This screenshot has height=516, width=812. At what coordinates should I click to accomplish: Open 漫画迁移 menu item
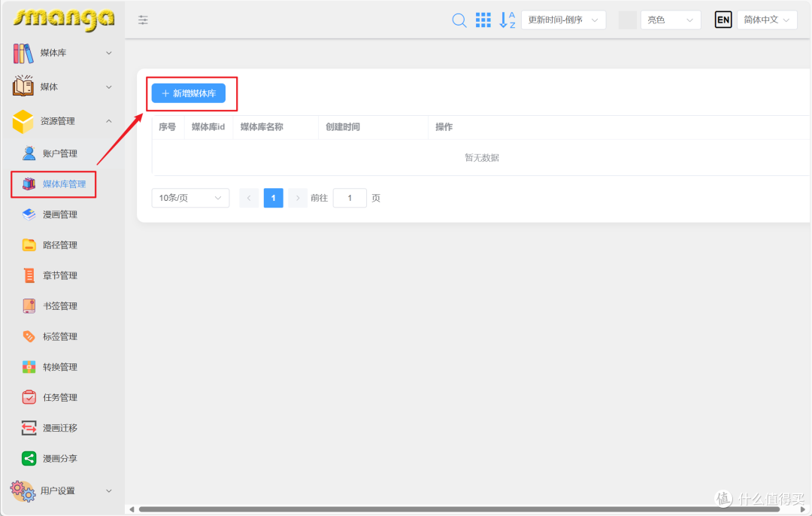coord(62,428)
